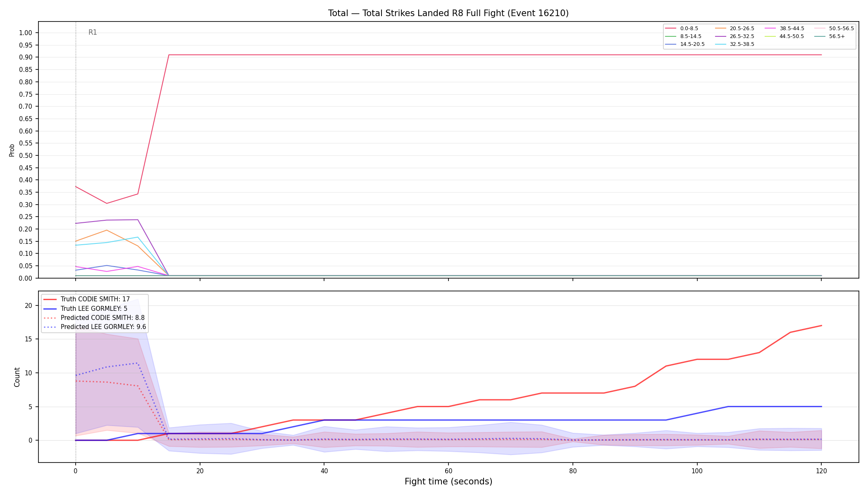The width and height of the screenshot is (868, 496).
Task: Click the 15 tick on Count axis
Action: coord(28,339)
